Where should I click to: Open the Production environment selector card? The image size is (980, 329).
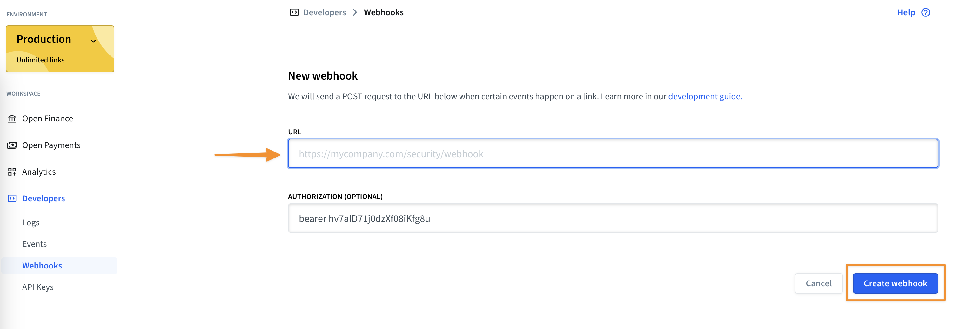pos(60,48)
